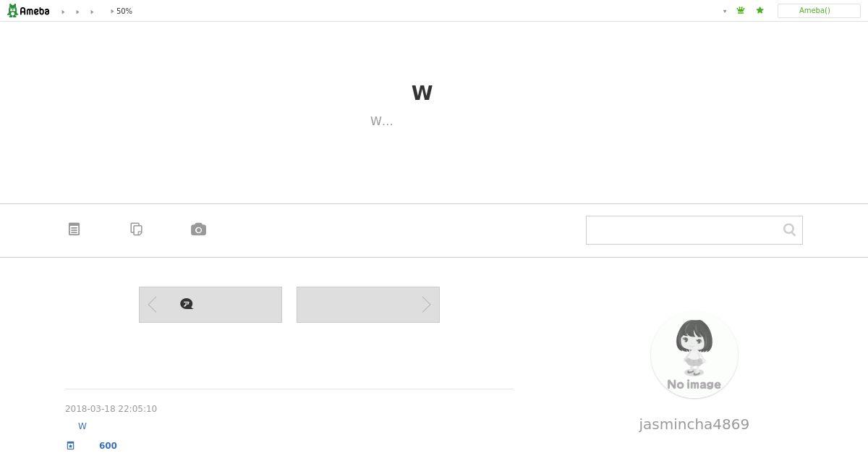Open the photo gallery camera icon
This screenshot has width=868, height=456.
click(198, 229)
